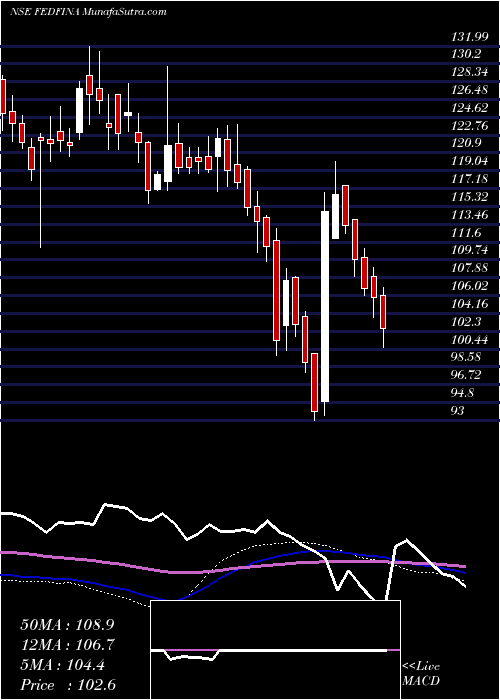Select the 117.18 price axis label
500x700 pixels.
pos(471,179)
